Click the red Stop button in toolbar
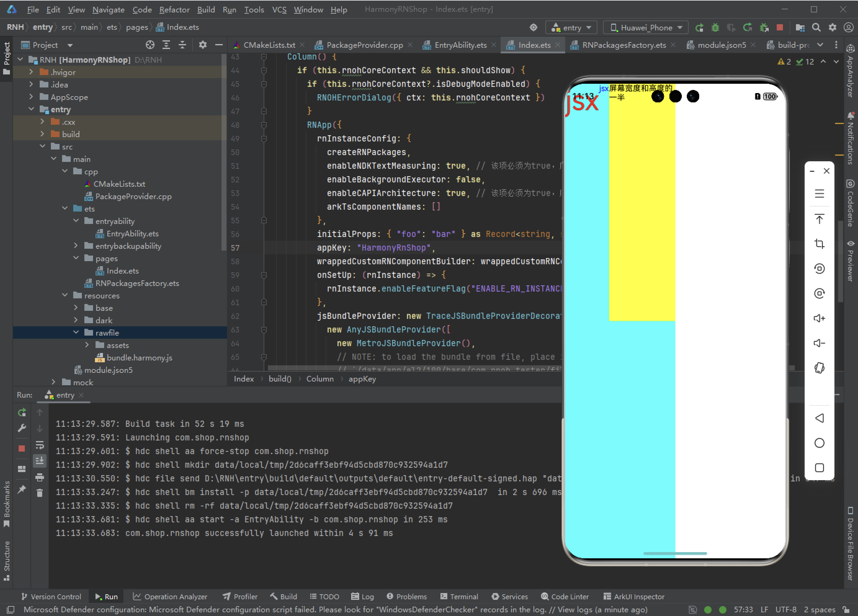This screenshot has width=858, height=616. click(780, 27)
